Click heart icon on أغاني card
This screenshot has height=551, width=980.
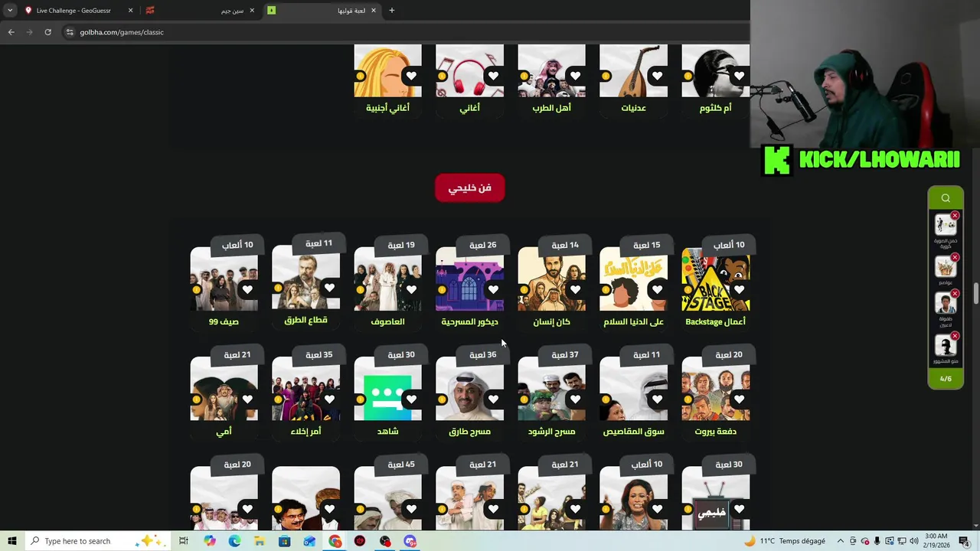(x=493, y=76)
